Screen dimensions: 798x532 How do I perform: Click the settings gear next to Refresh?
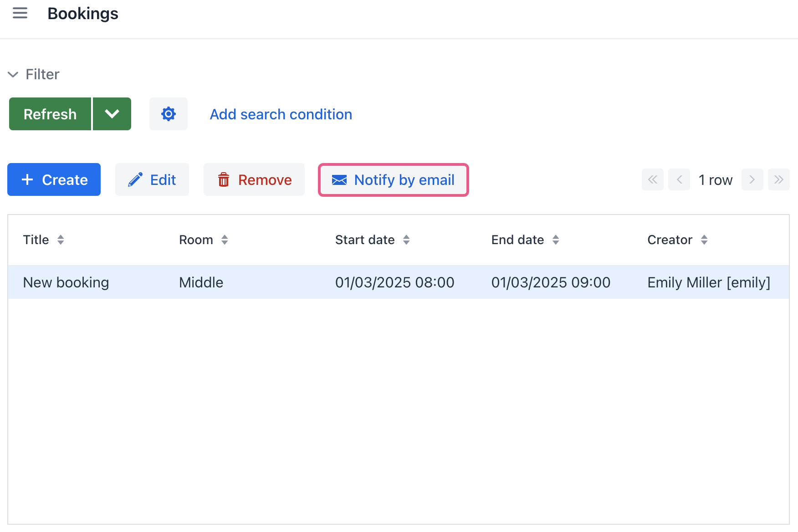pos(168,114)
